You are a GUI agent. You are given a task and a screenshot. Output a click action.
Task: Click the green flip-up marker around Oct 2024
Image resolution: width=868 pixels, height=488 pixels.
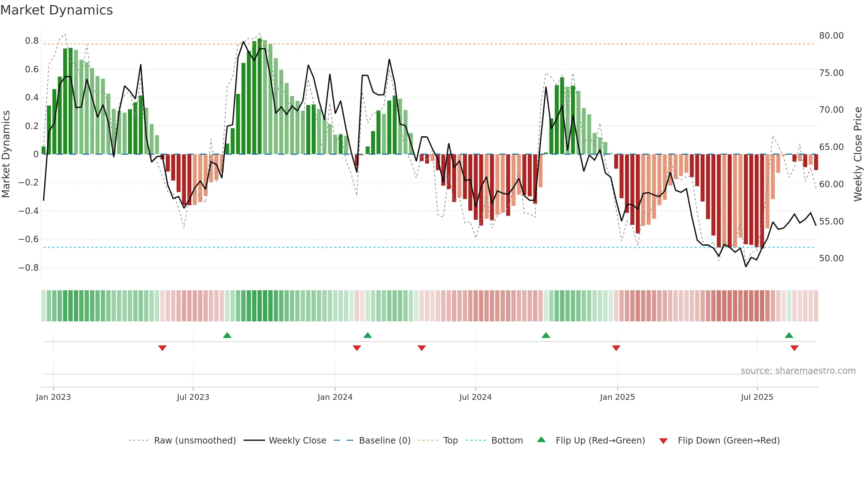pyautogui.click(x=546, y=335)
